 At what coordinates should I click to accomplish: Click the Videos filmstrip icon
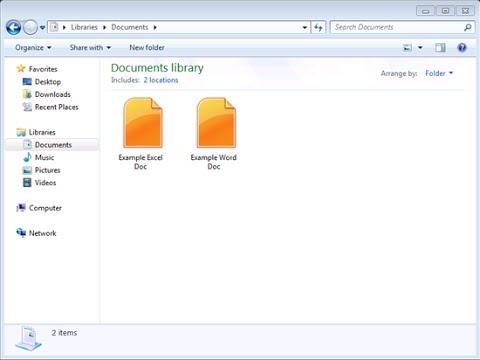27,183
